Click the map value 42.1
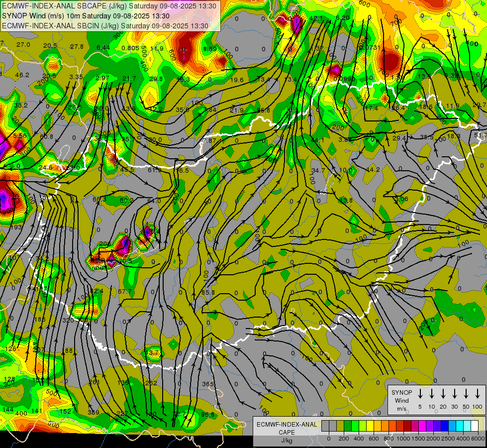The height and width of the screenshot is (448, 487). 315,18
